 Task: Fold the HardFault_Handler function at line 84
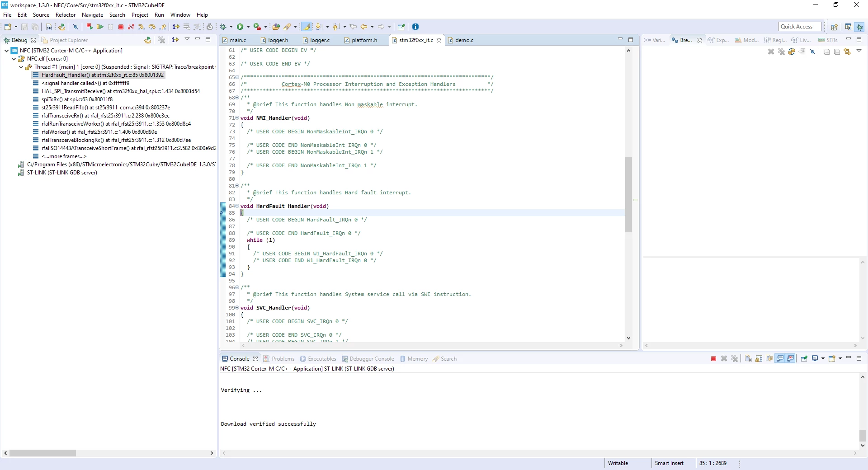pos(237,206)
